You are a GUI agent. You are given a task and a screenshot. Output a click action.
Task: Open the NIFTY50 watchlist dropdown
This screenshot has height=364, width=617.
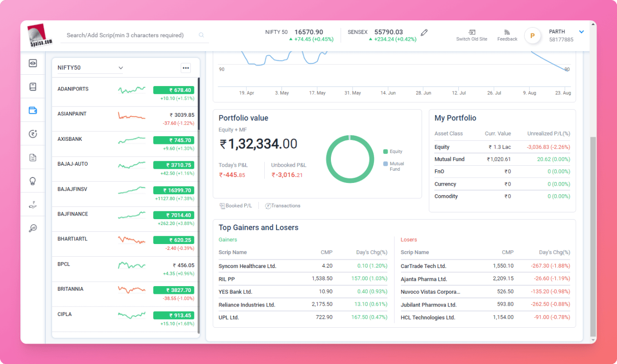[x=90, y=68]
